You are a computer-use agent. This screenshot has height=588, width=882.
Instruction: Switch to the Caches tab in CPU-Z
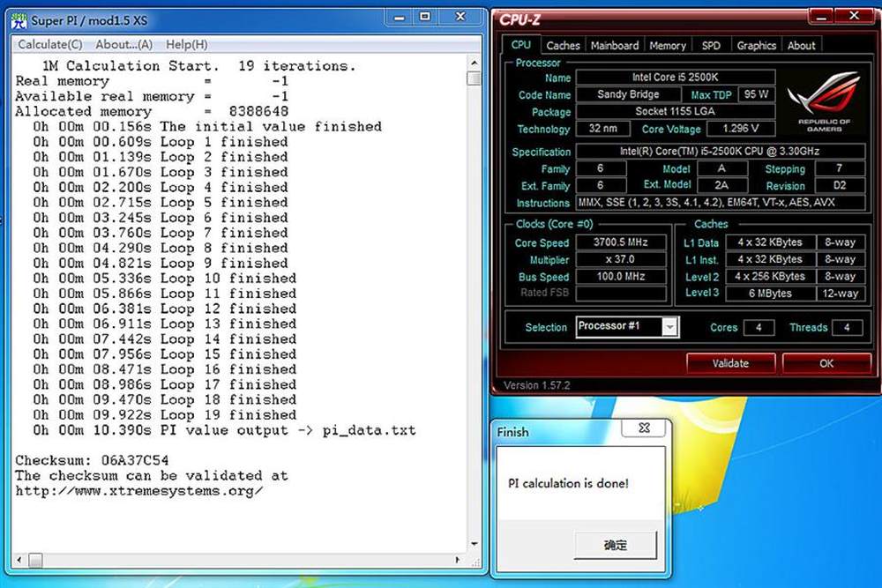563,46
